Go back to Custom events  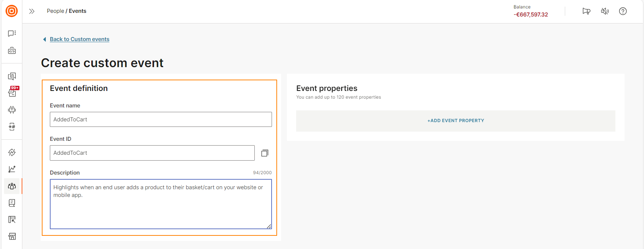[79, 39]
